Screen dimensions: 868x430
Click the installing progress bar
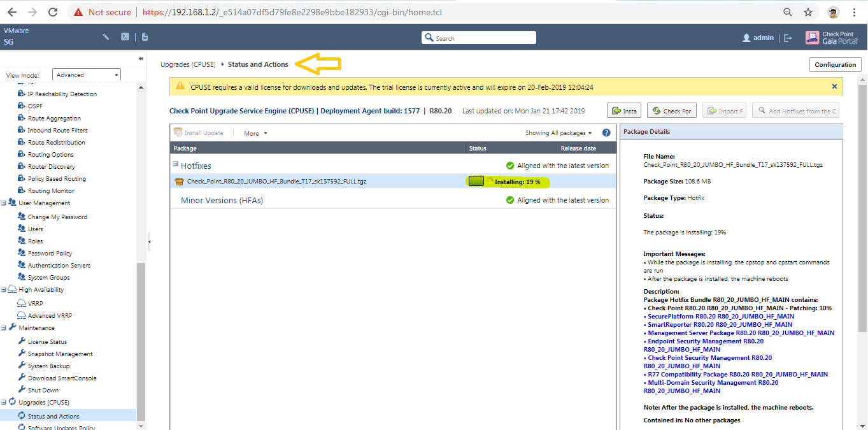coord(476,182)
